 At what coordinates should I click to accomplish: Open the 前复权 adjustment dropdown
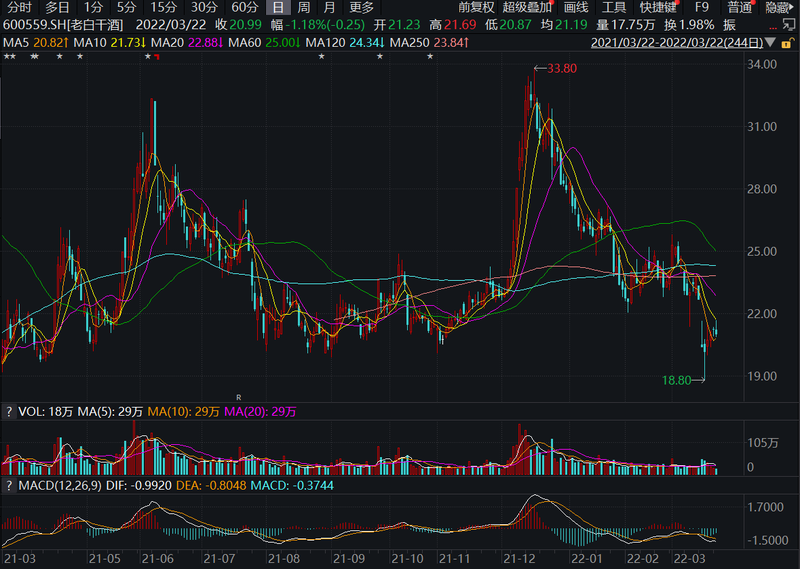476,7
